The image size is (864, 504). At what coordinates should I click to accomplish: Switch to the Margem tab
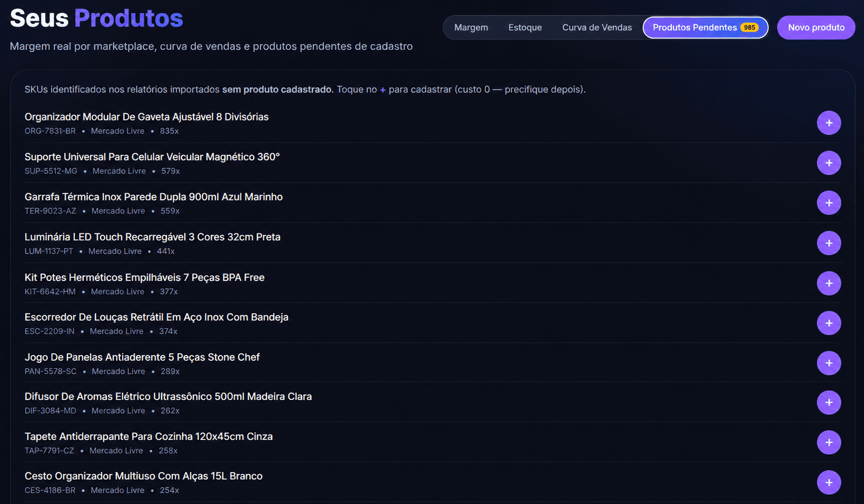(x=471, y=27)
